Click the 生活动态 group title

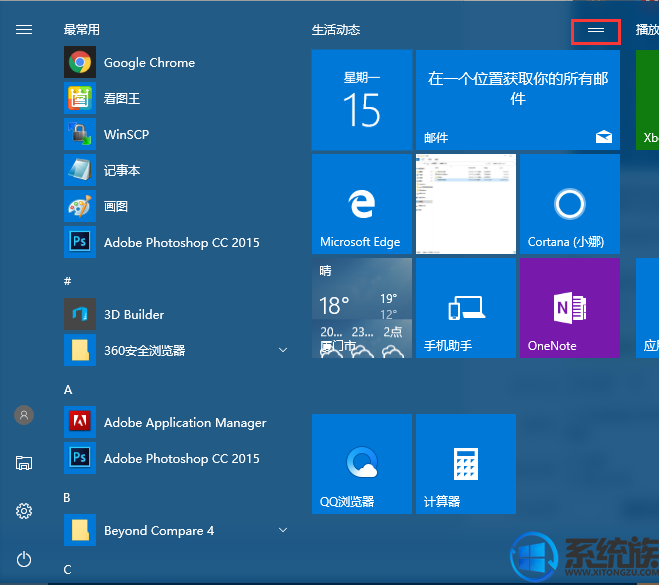336,30
